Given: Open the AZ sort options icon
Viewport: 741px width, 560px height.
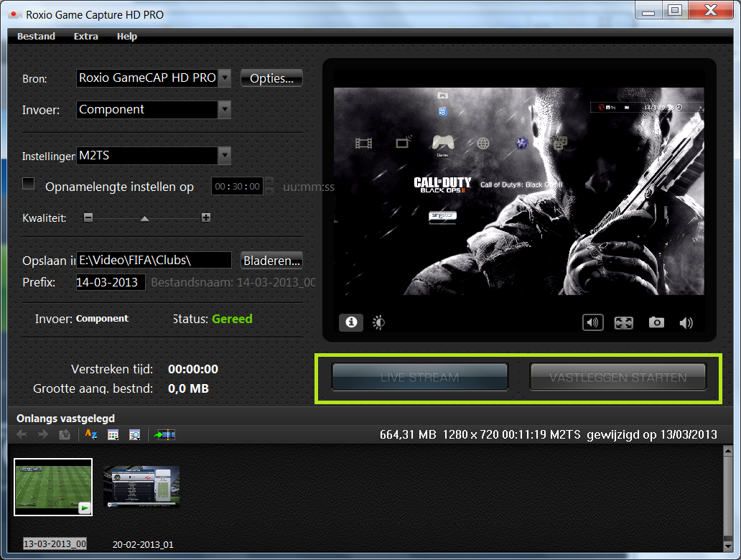Looking at the screenshot, I should pyautogui.click(x=90, y=434).
